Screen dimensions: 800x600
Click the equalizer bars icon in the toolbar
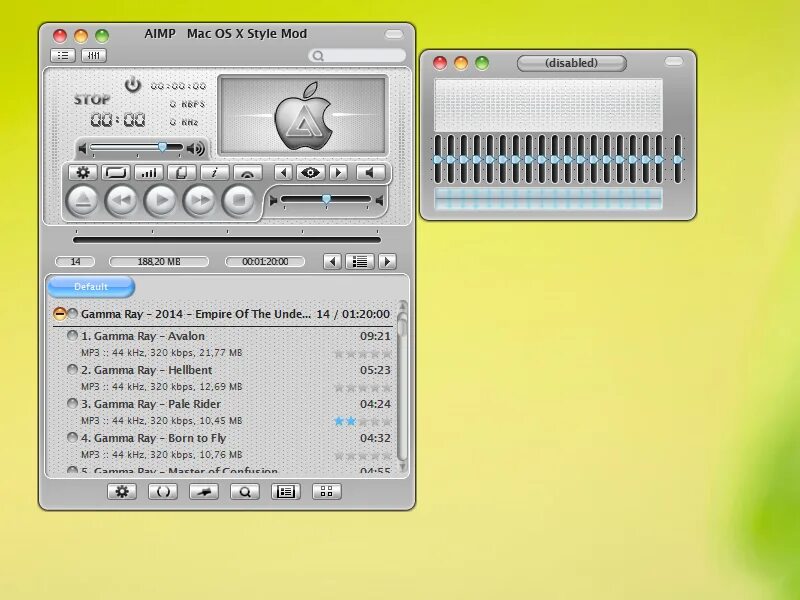pos(150,172)
